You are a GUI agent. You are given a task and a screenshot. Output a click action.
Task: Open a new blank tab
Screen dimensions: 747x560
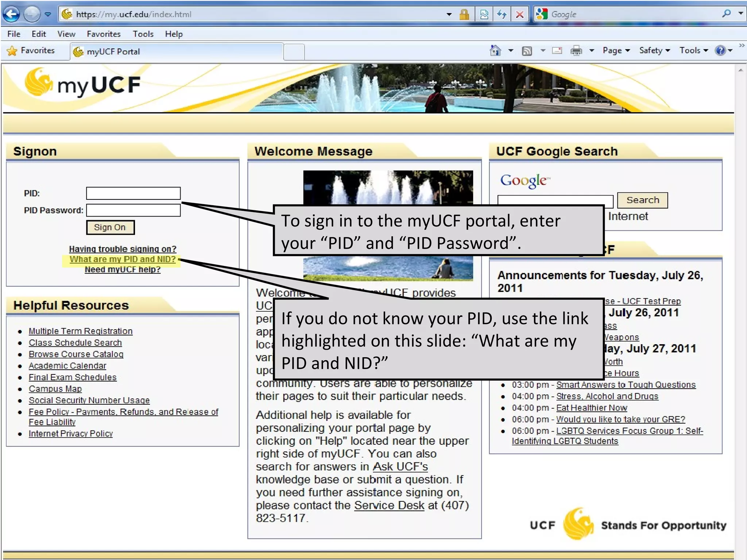pos(294,52)
